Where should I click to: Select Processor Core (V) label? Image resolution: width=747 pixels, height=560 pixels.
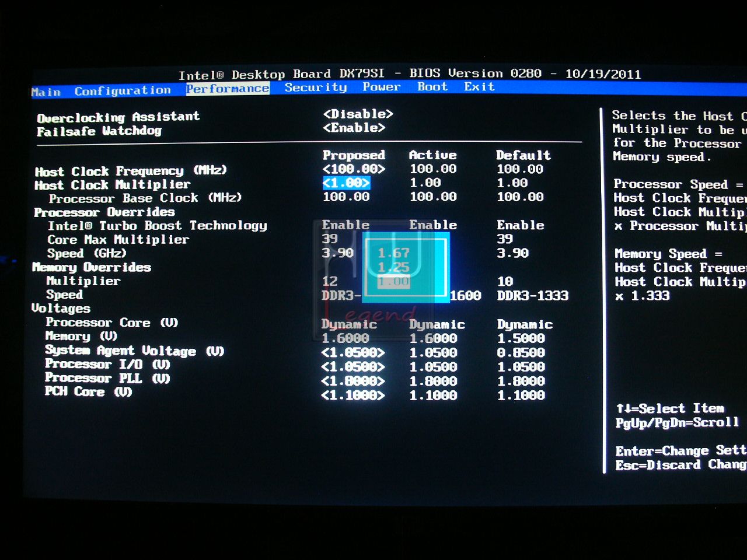tap(112, 323)
